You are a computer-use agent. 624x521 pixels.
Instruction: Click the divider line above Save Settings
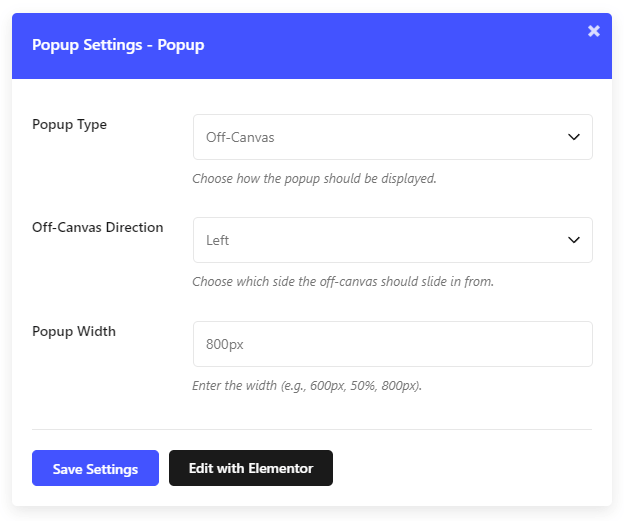tap(312, 429)
